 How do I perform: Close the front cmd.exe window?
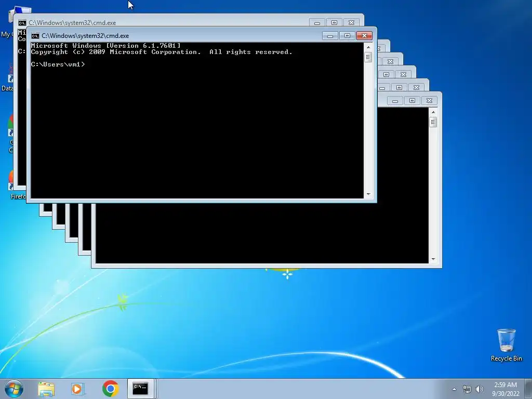click(364, 36)
